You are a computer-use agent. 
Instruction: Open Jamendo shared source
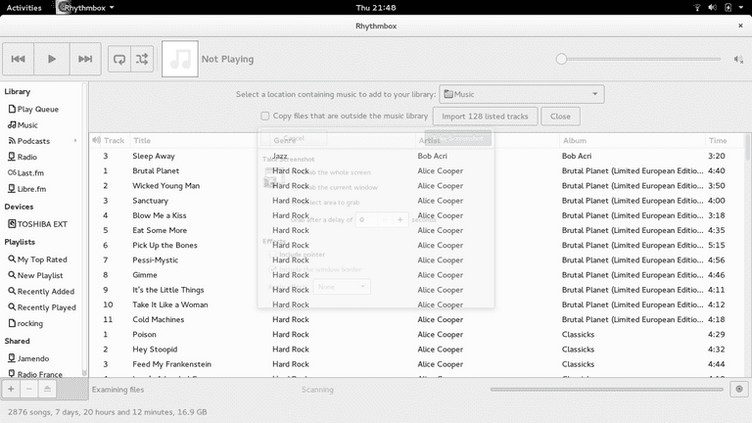28,358
